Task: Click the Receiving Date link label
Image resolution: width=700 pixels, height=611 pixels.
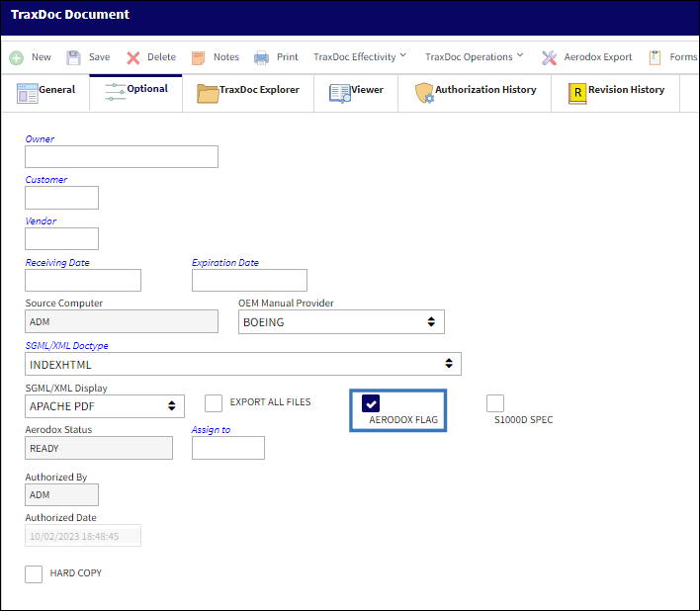Action: [x=57, y=263]
